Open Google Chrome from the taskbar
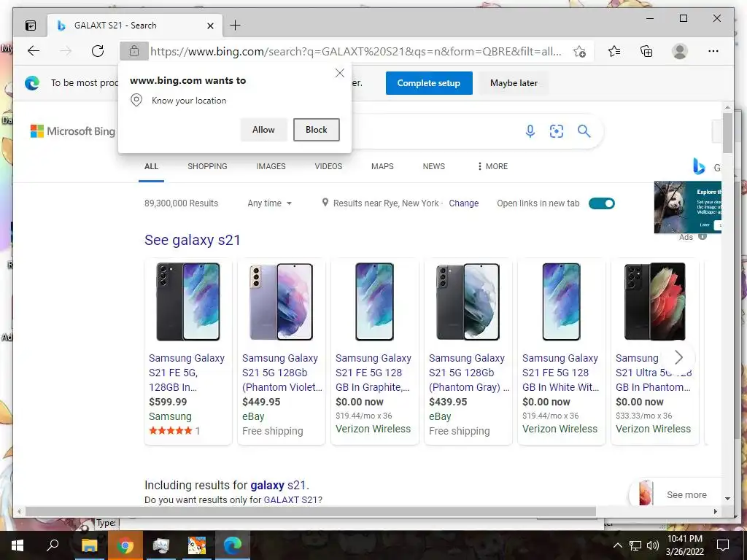The width and height of the screenshot is (747, 560). pos(125,545)
